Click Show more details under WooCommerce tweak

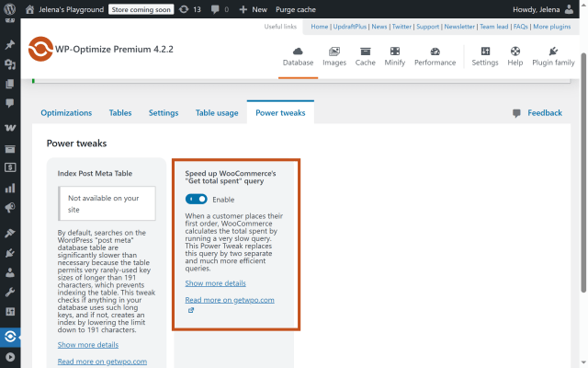tap(215, 283)
